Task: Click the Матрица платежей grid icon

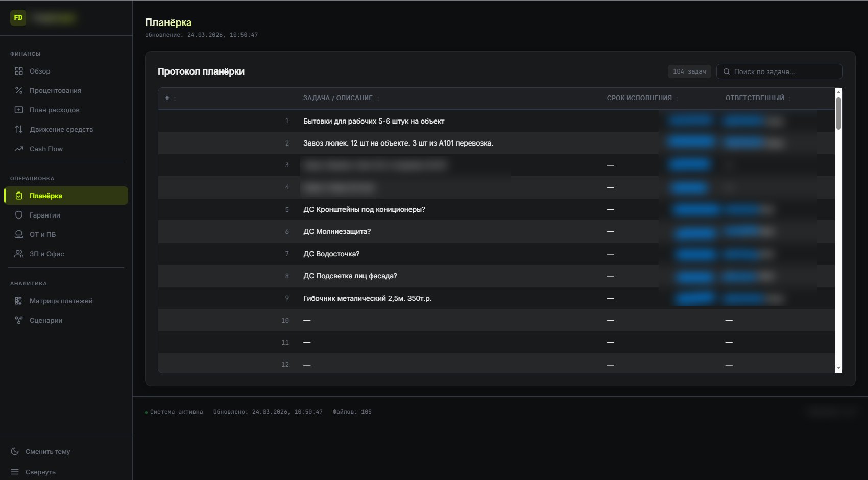Action: [x=19, y=301]
